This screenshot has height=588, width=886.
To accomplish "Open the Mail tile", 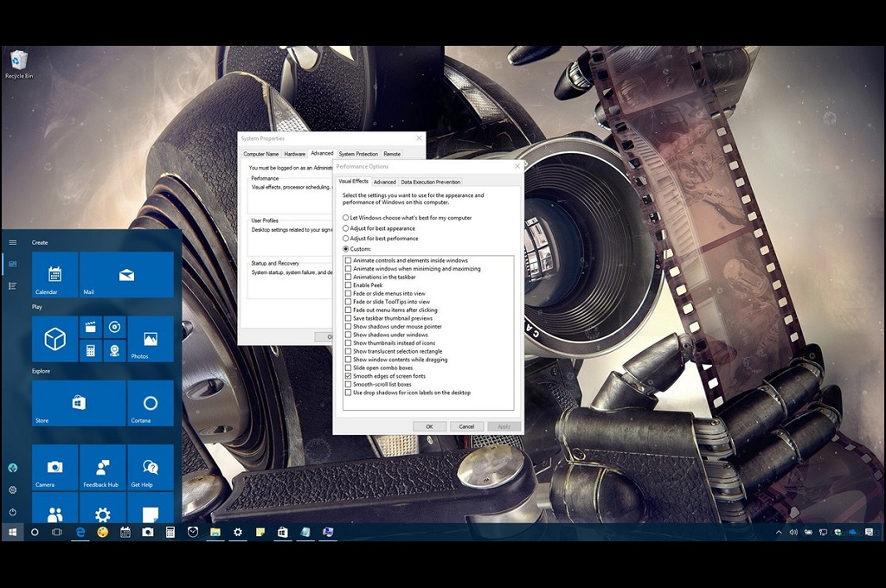I will tap(126, 275).
